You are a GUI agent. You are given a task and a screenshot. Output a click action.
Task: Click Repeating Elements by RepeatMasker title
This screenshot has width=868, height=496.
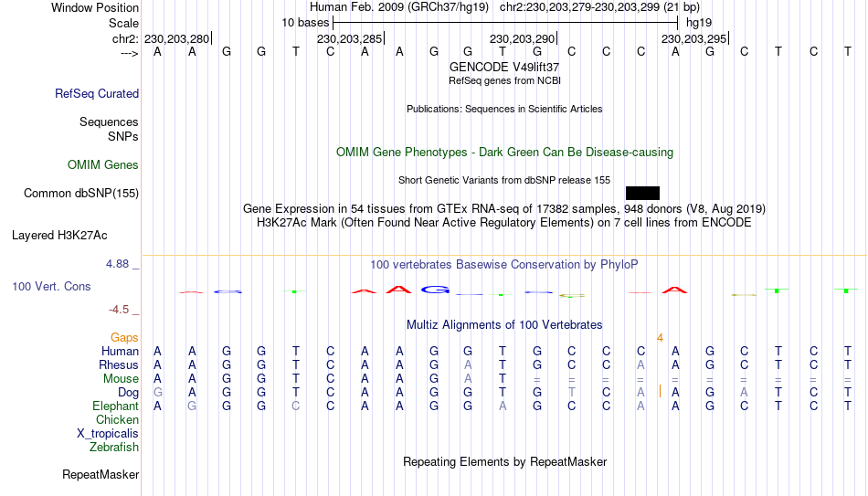point(505,462)
